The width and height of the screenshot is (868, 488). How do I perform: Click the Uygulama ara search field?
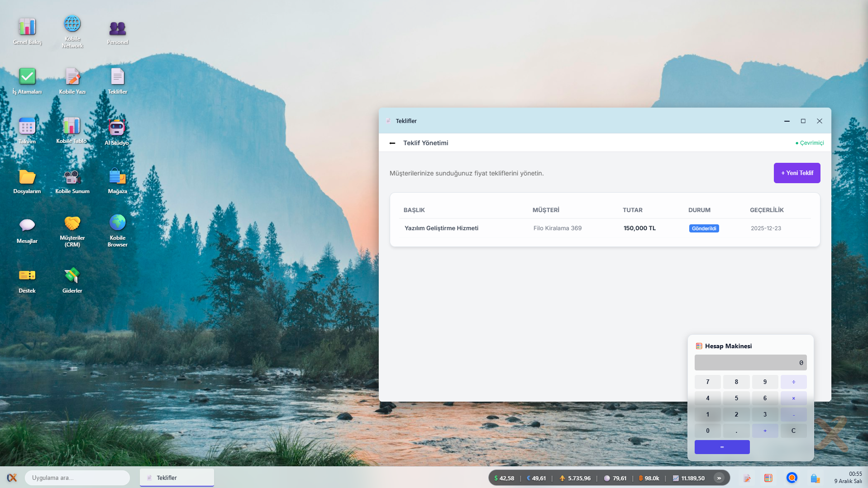[x=77, y=478]
